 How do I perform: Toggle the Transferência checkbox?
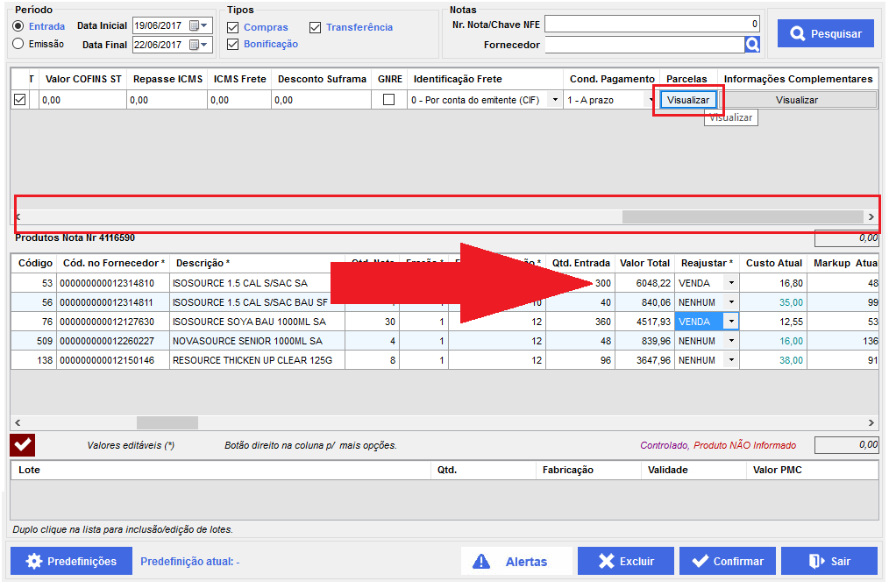coord(316,27)
